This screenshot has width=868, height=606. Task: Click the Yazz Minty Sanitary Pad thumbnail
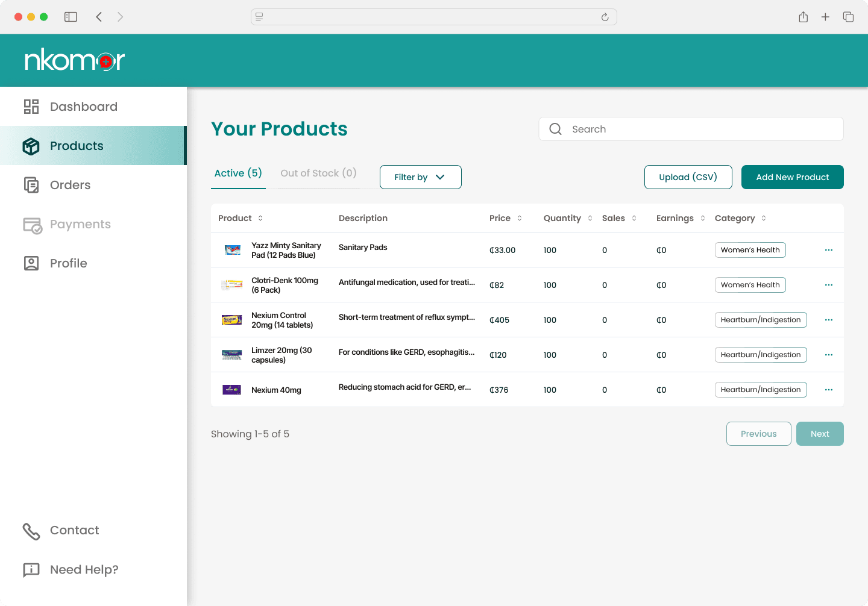tap(232, 250)
